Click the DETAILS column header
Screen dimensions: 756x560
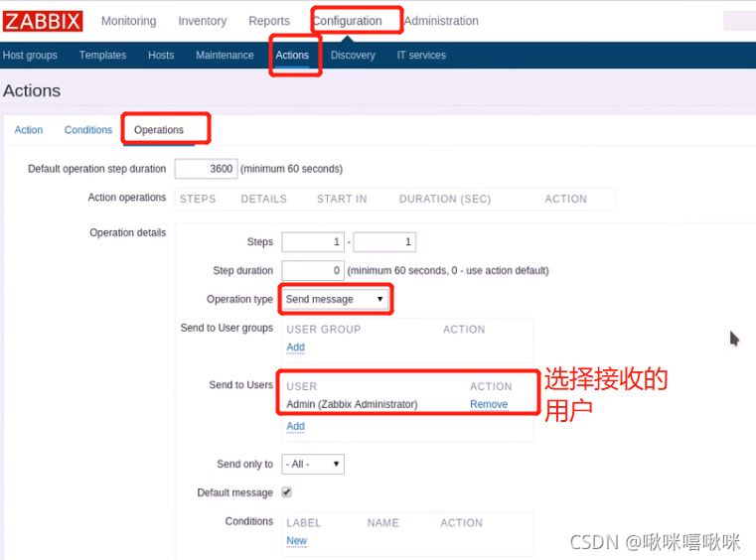pos(263,199)
